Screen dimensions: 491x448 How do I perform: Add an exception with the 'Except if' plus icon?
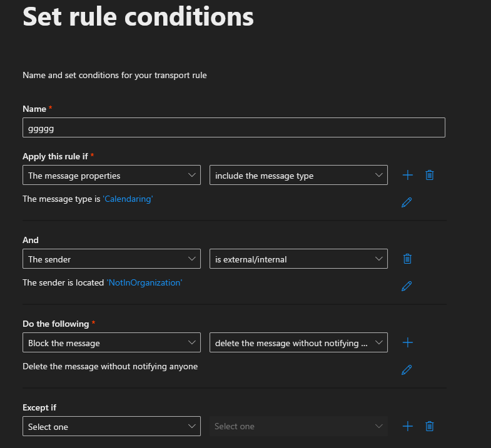pyautogui.click(x=408, y=426)
